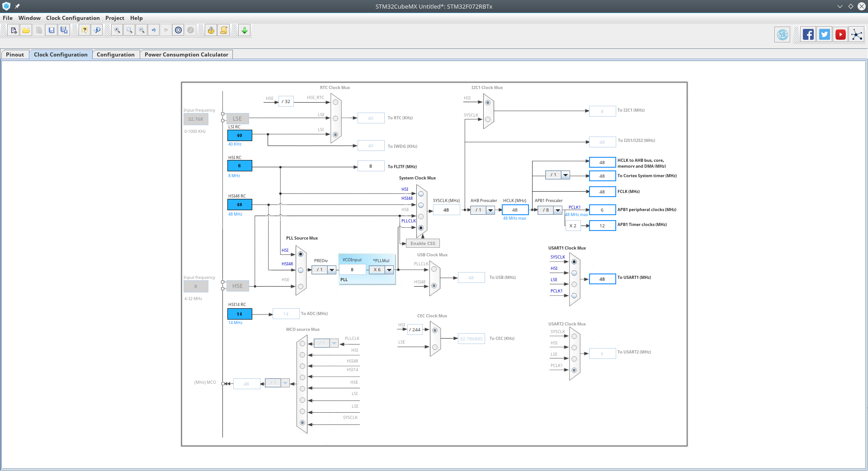Select PLLCLK in System Clock Mux
The width and height of the screenshot is (868, 471).
click(x=421, y=228)
